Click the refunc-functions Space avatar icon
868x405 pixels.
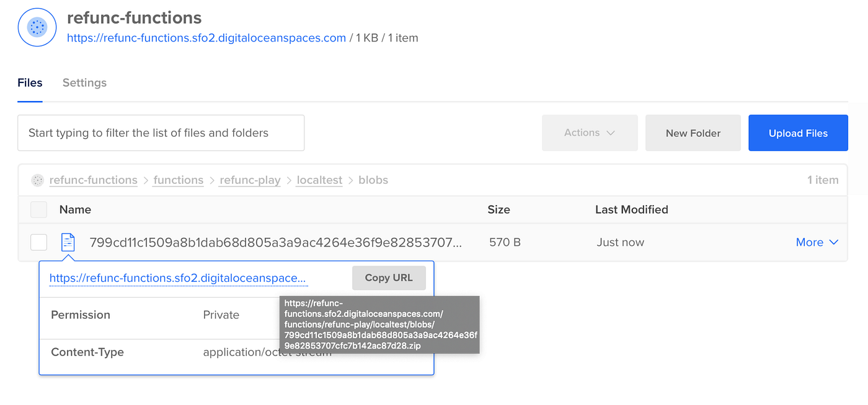click(37, 27)
